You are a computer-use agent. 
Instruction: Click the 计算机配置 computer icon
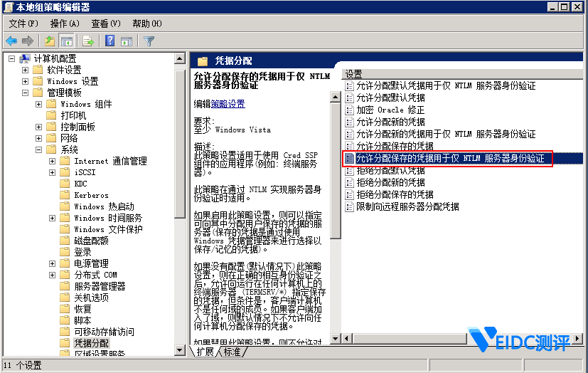25,58
